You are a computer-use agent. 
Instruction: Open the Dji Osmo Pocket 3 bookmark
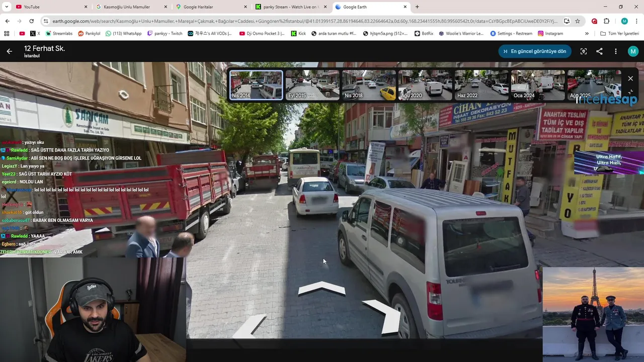tap(262, 33)
